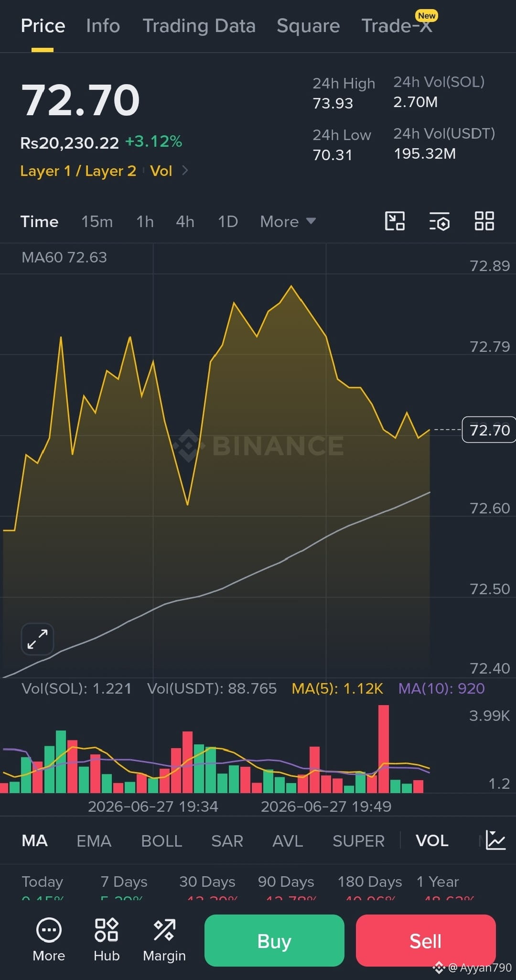
Task: Toggle the EMA indicator
Action: tap(94, 841)
